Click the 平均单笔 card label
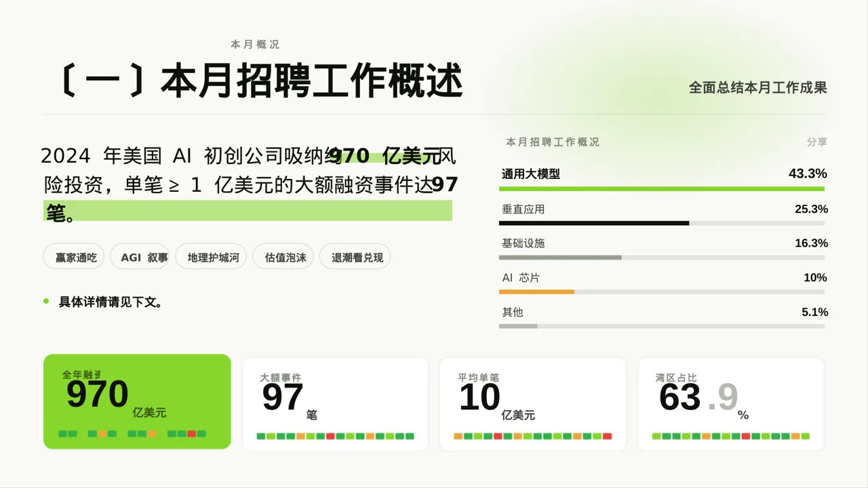 (x=478, y=378)
